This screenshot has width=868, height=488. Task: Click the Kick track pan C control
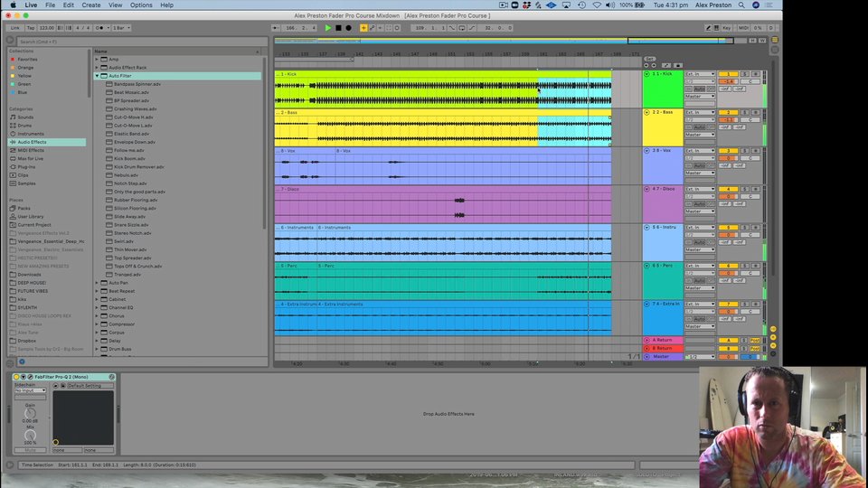750,81
